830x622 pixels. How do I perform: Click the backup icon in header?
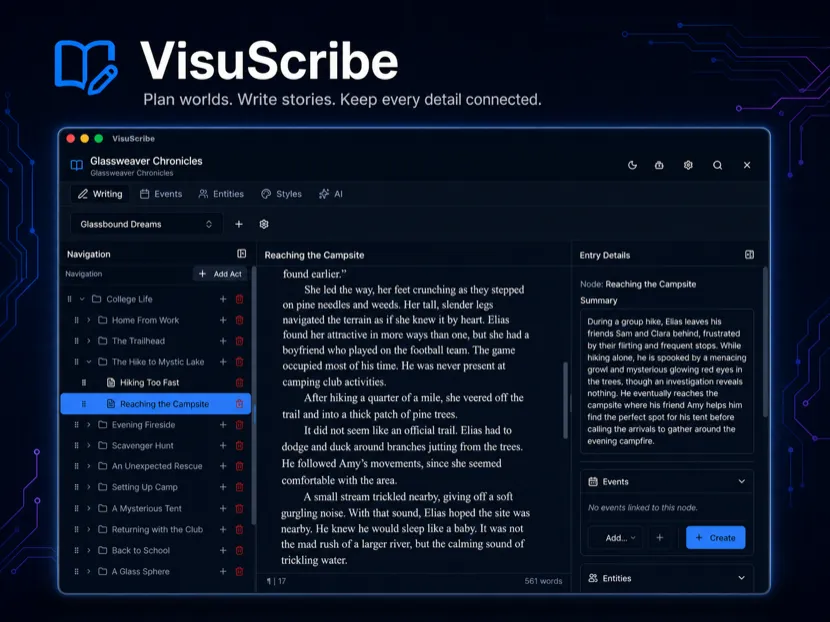coord(659,165)
